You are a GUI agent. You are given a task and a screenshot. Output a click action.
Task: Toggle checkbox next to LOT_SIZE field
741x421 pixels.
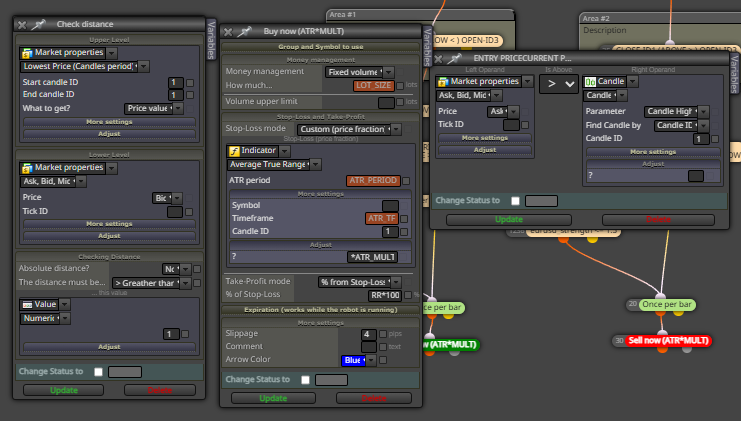tap(400, 86)
